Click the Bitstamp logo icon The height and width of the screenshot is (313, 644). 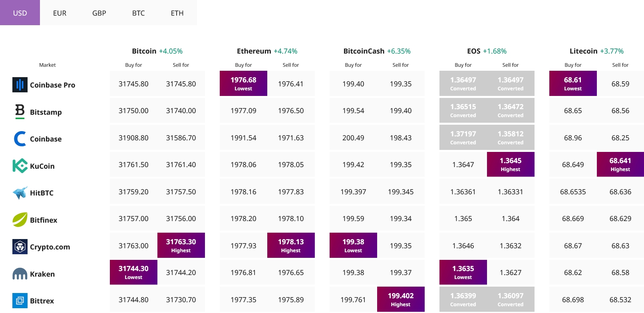click(x=20, y=112)
